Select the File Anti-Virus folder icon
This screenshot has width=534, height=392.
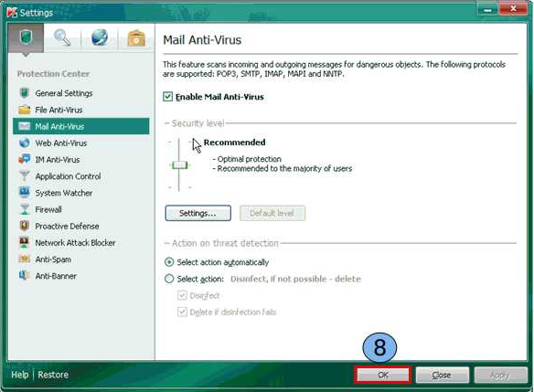(x=24, y=110)
